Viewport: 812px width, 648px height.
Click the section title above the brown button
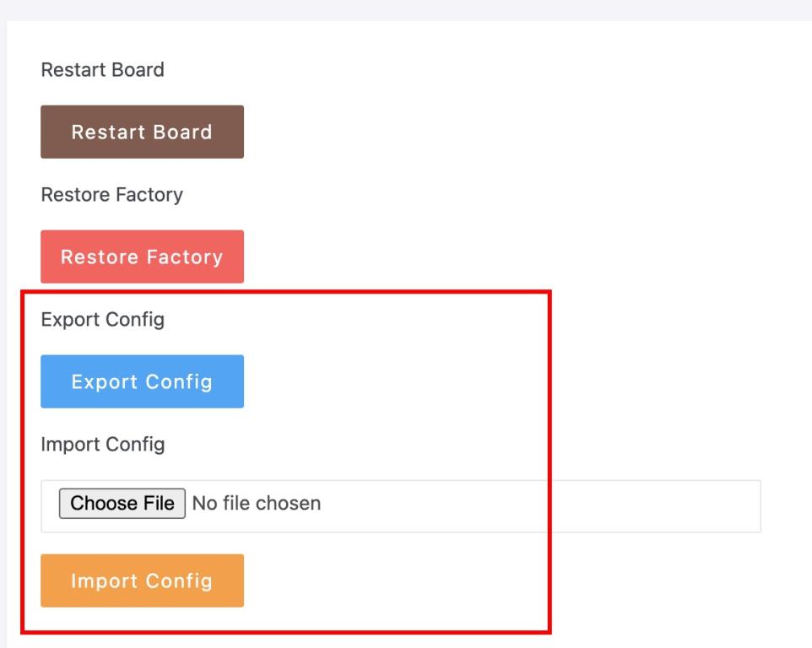click(102, 70)
